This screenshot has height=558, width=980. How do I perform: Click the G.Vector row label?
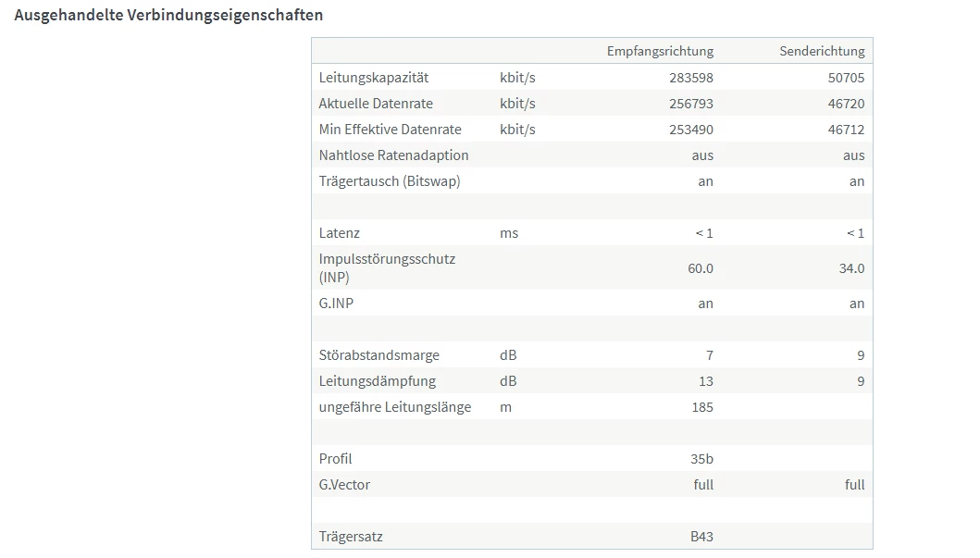pyautogui.click(x=344, y=485)
